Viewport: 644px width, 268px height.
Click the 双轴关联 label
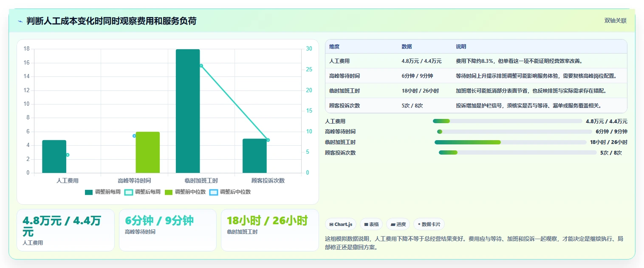[x=616, y=21]
